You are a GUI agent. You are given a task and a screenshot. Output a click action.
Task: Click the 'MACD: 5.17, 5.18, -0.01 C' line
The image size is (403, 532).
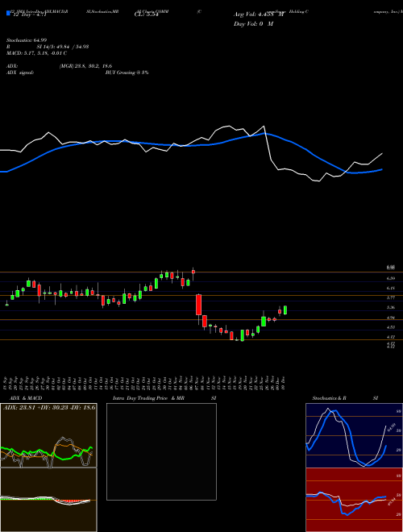point(36,53)
